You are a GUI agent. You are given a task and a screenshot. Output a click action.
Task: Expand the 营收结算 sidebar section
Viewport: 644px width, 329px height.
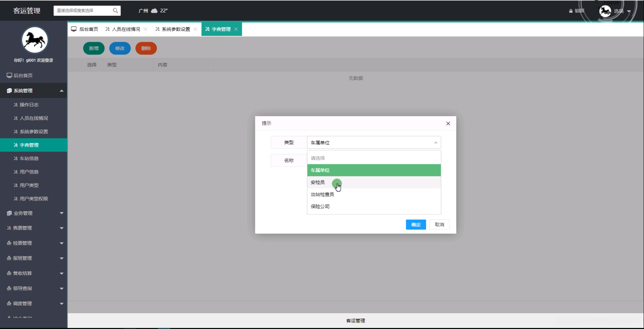[34, 273]
